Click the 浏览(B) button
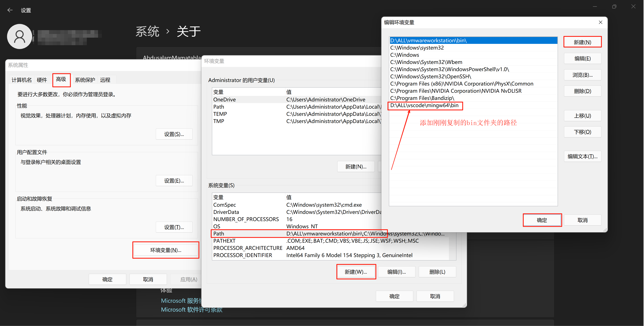This screenshot has width=644, height=326. pyautogui.click(x=582, y=75)
